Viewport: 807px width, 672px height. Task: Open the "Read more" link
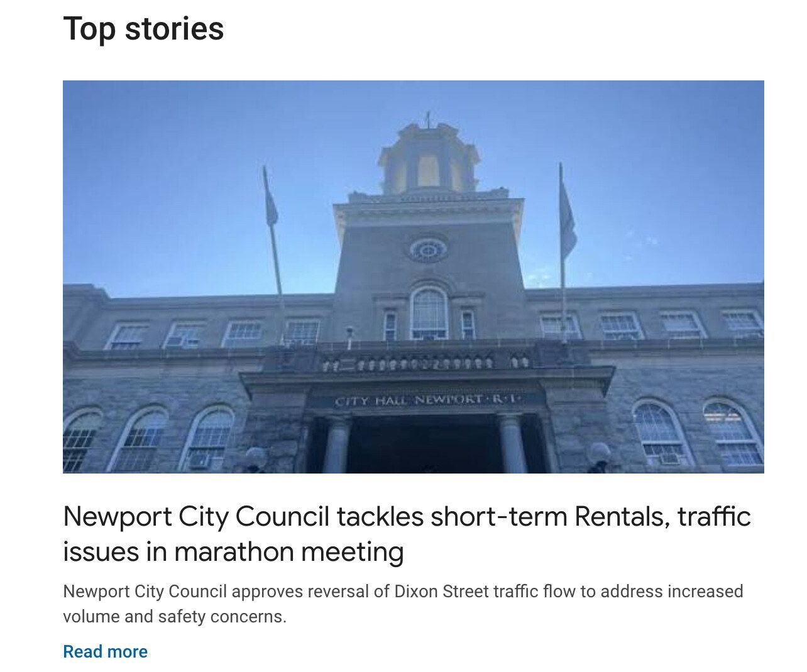click(x=105, y=651)
